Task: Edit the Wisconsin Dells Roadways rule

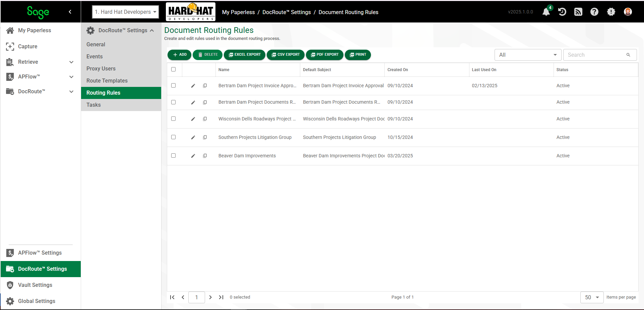Action: tap(193, 119)
